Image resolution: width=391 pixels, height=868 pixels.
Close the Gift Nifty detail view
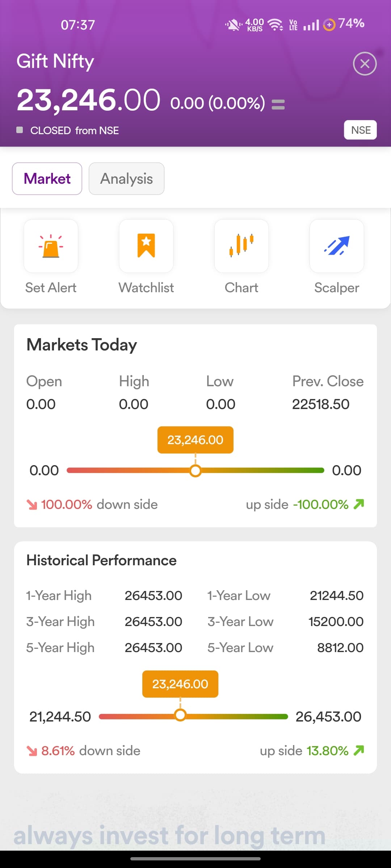pyautogui.click(x=365, y=64)
